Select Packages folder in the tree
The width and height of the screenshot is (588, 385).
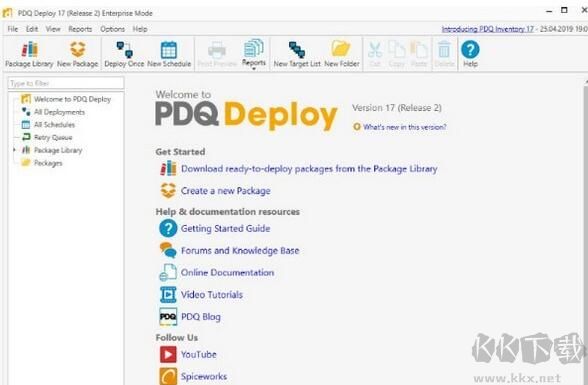[x=48, y=163]
